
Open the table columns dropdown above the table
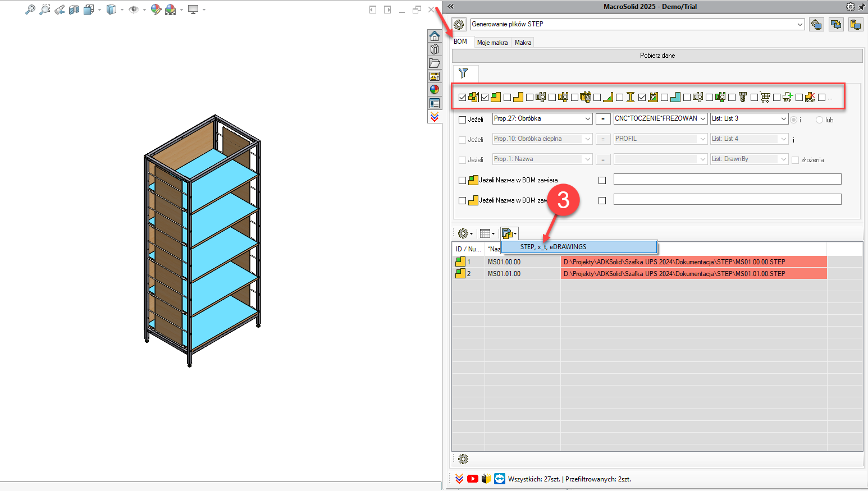tap(487, 233)
